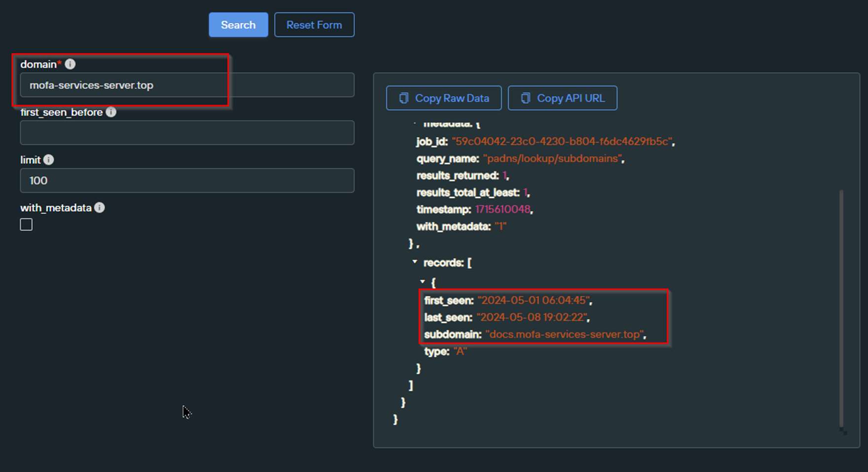Enable the with_metadata checkbox

26,225
